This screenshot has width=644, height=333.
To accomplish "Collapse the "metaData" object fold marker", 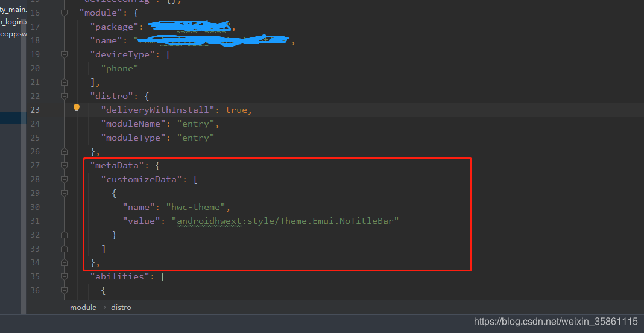I will pos(64,165).
